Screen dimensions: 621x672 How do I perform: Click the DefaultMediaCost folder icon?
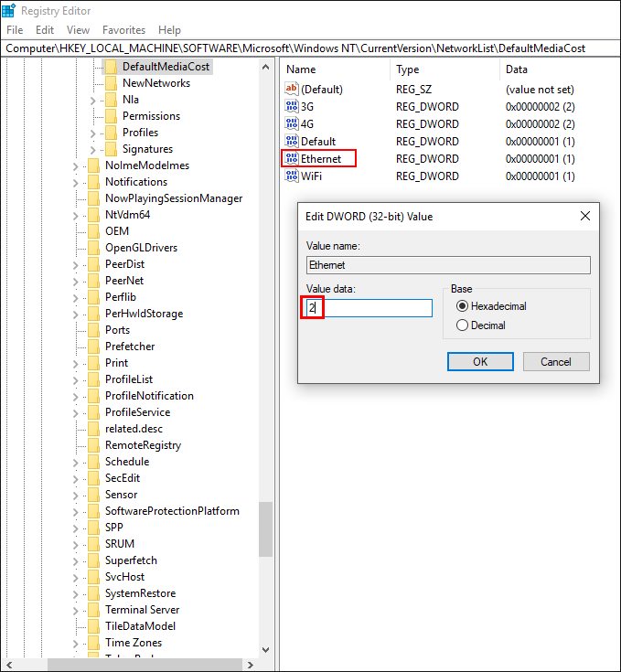click(111, 67)
